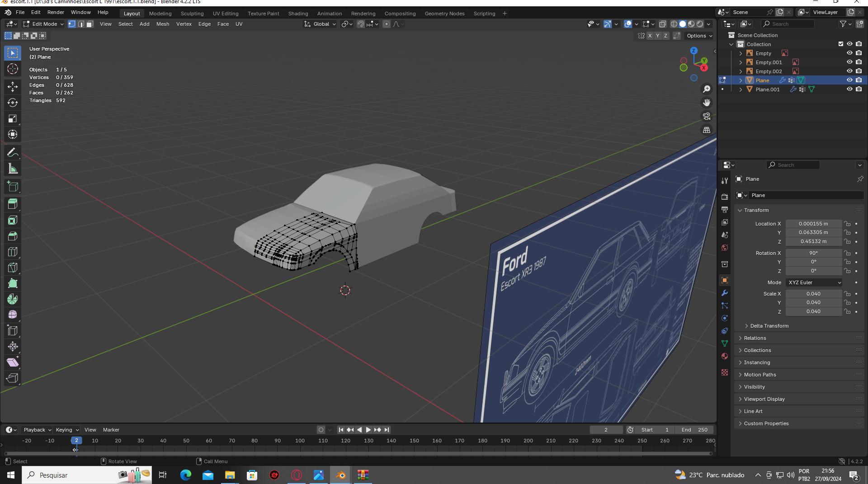The width and height of the screenshot is (868, 484).
Task: Click the zoom viewport magnifier icon
Action: (x=707, y=89)
